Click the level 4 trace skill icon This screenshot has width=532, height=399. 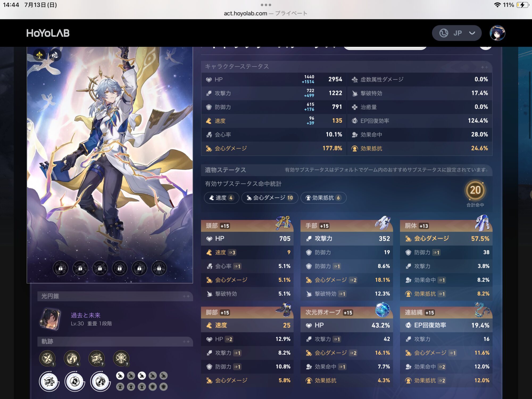[x=72, y=359]
